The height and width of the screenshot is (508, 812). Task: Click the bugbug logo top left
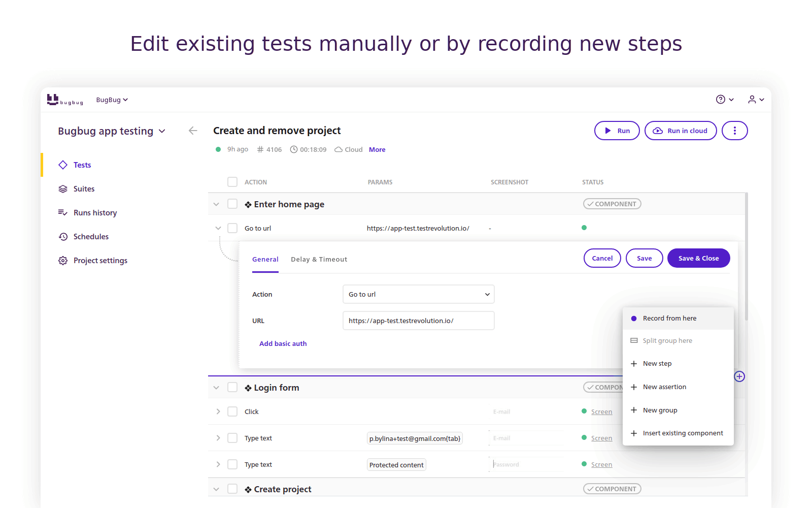tap(64, 100)
